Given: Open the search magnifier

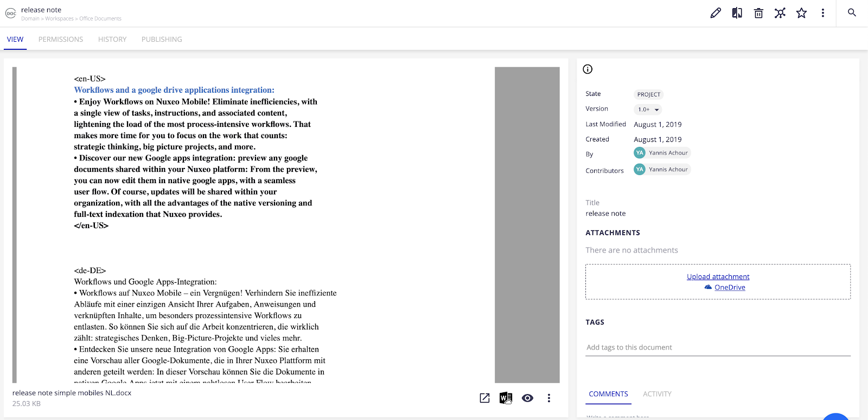Looking at the screenshot, I should (852, 12).
